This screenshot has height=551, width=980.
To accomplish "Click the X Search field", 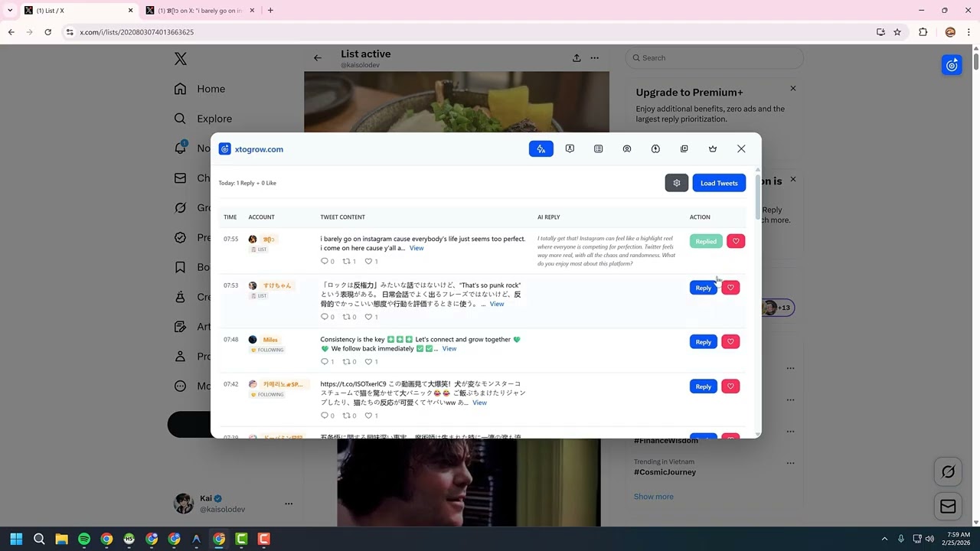I will [714, 58].
